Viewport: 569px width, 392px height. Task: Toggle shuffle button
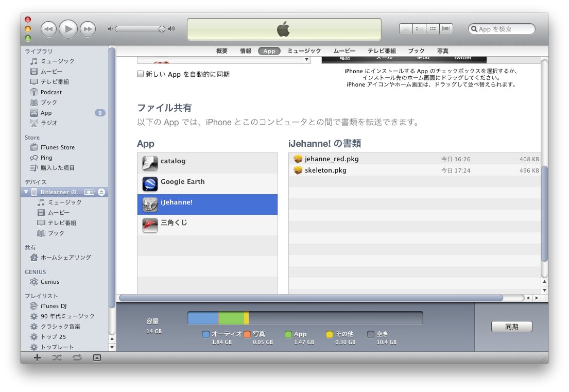point(57,358)
